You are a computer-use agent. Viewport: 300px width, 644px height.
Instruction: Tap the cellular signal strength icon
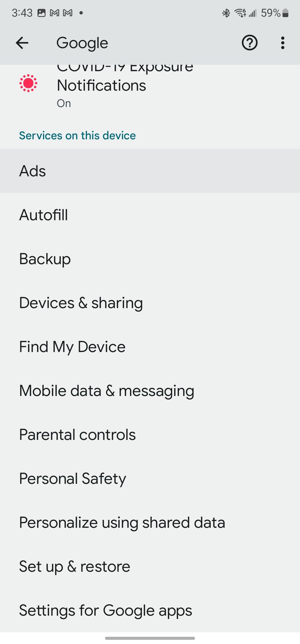point(252,13)
